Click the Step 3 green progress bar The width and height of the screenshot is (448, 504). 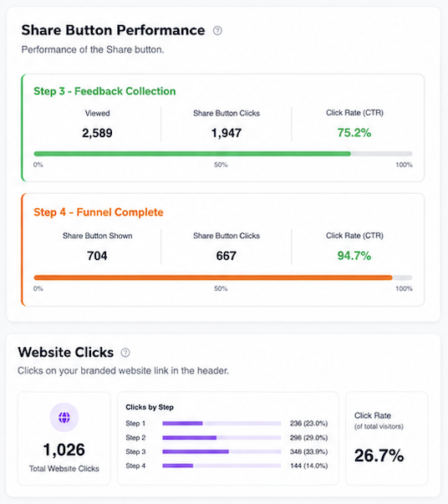pyautogui.click(x=223, y=154)
